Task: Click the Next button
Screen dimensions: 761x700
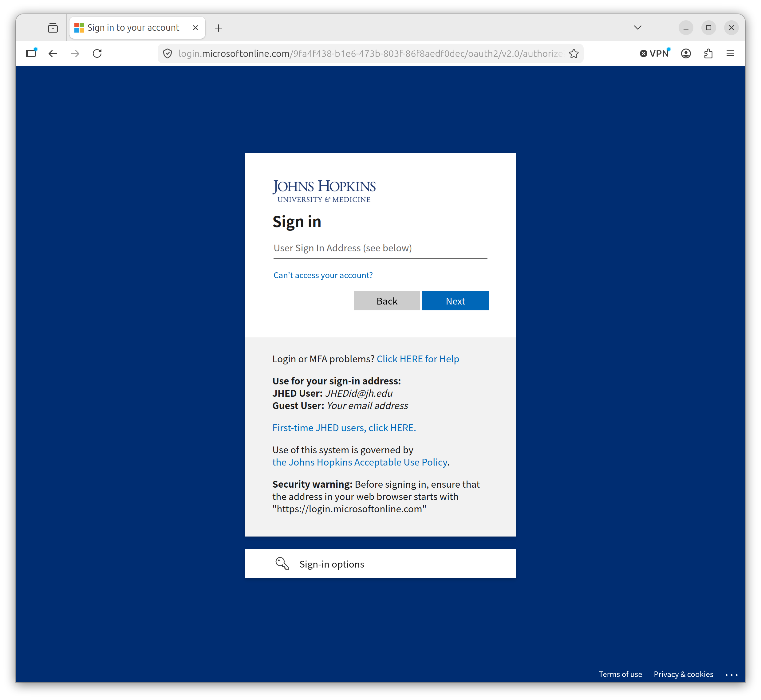Action: click(x=455, y=301)
